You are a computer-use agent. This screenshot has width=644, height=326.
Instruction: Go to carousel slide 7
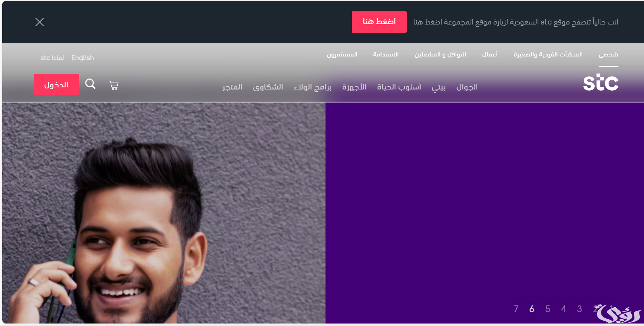[x=516, y=309]
